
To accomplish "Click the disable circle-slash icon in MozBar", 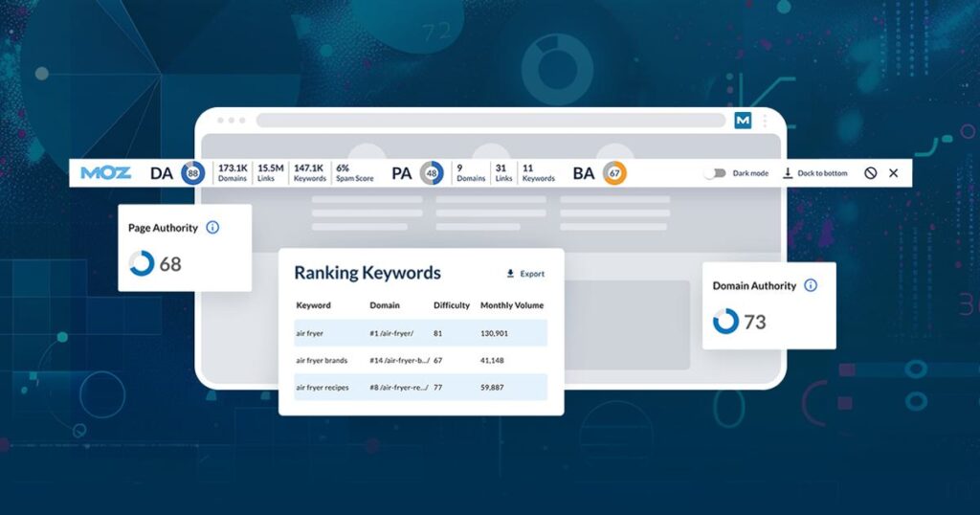I will point(871,173).
